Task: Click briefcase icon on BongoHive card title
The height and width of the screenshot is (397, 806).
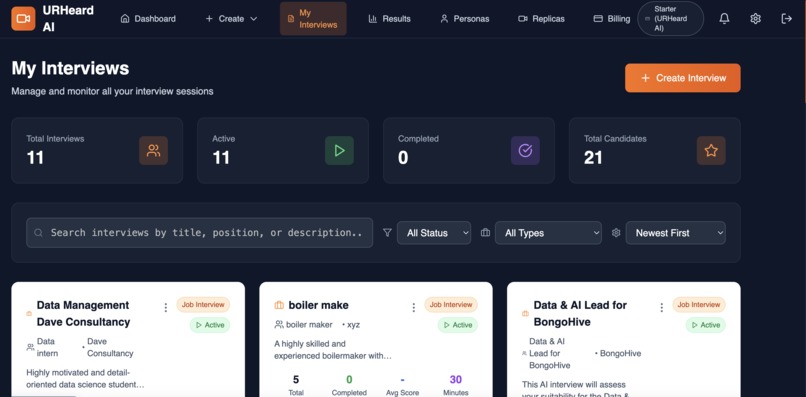Action: pos(525,313)
